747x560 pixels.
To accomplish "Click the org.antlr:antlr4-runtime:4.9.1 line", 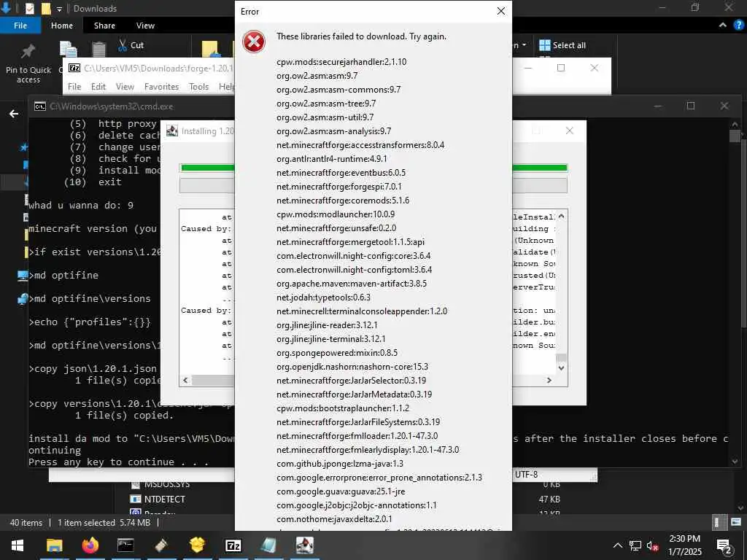I will [332, 158].
